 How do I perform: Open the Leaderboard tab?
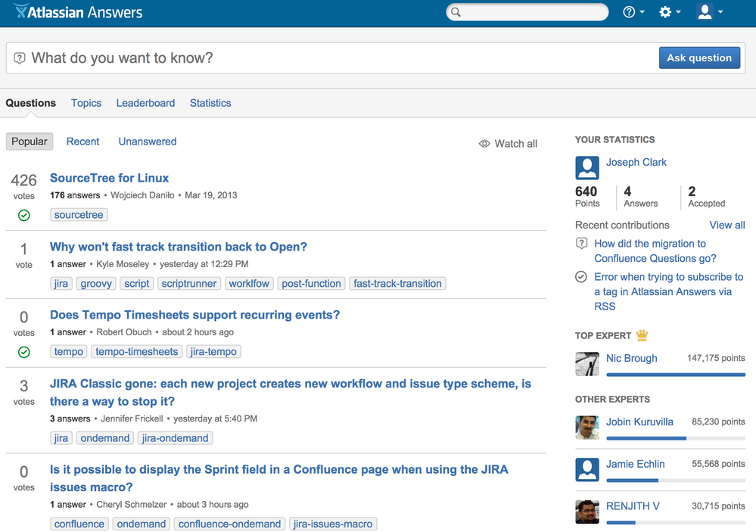tap(145, 103)
